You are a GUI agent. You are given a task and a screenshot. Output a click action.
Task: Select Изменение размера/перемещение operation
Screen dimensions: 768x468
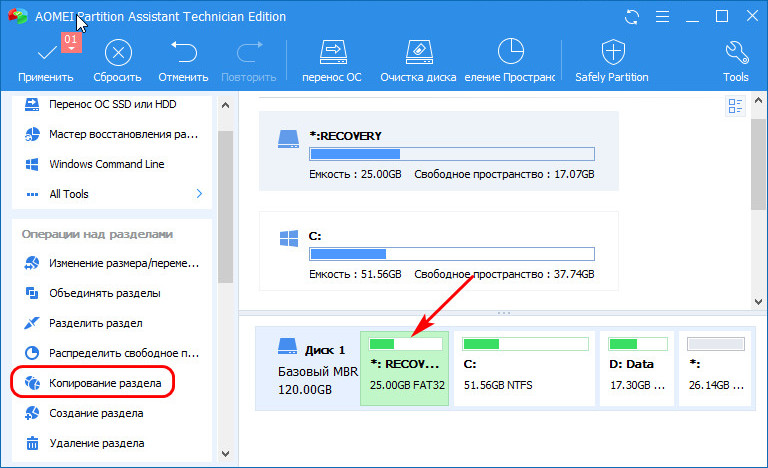[x=112, y=263]
